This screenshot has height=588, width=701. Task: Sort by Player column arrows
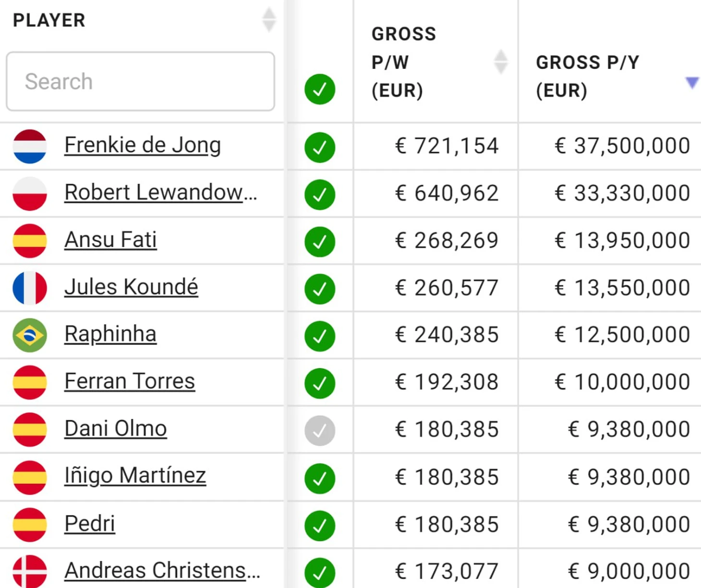coord(269,20)
